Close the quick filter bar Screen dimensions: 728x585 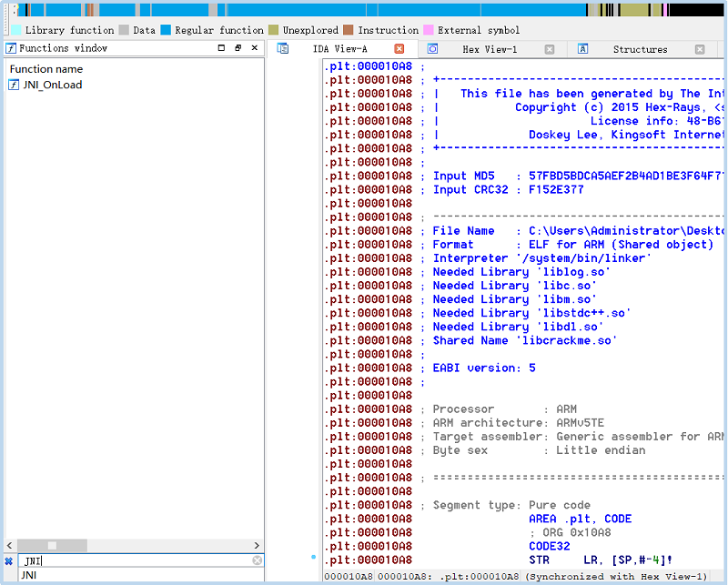pos(9,560)
